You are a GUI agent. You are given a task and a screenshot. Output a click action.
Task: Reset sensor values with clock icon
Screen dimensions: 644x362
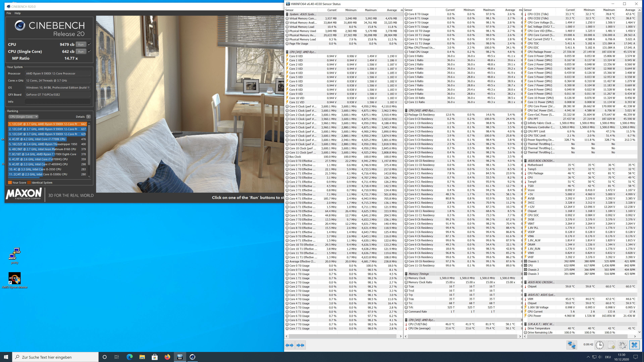600,345
